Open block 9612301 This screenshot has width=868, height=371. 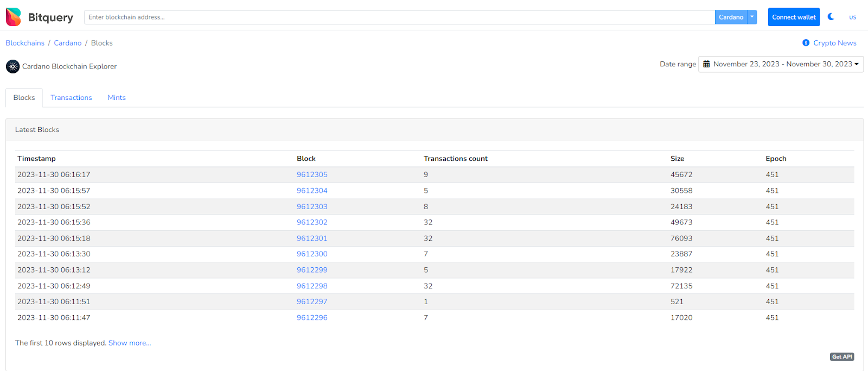pos(312,238)
